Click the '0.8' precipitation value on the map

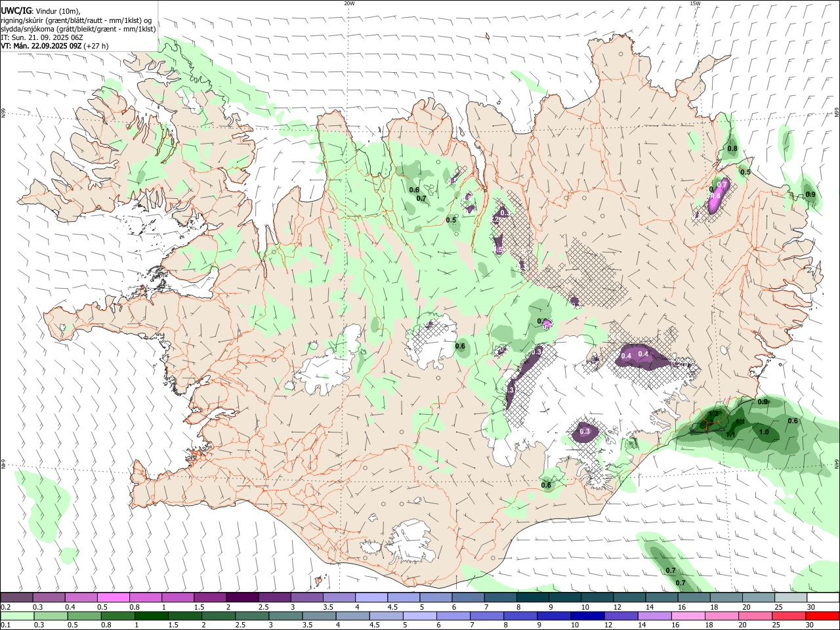click(x=732, y=149)
